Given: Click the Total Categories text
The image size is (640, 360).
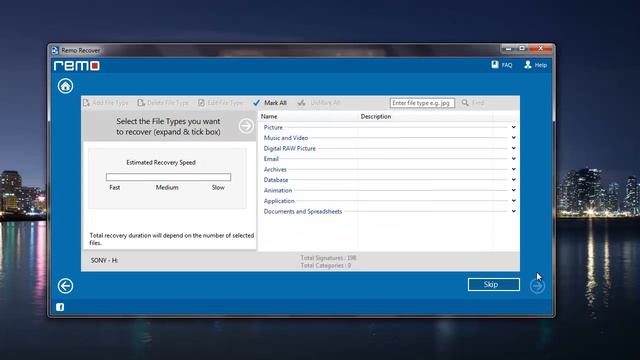Looking at the screenshot, I should (x=325, y=265).
